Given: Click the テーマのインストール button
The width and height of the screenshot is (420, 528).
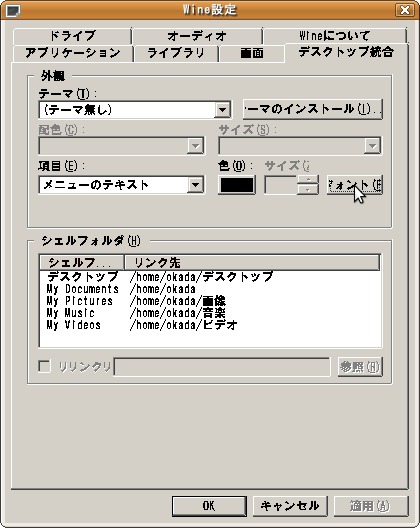Looking at the screenshot, I should [313, 109].
